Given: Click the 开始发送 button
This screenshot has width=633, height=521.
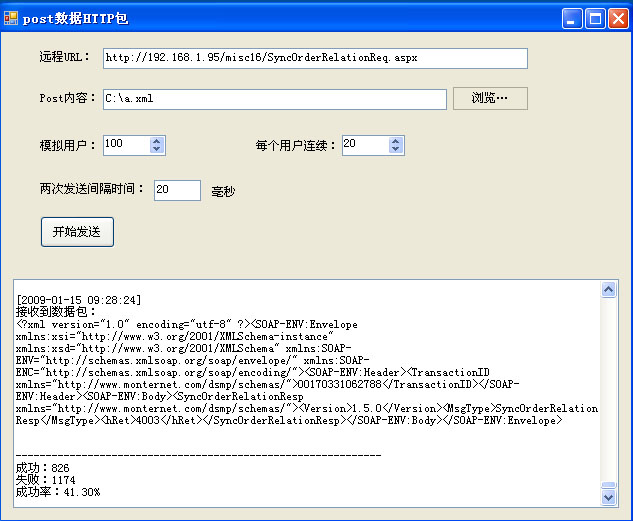Looking at the screenshot, I should [x=77, y=232].
